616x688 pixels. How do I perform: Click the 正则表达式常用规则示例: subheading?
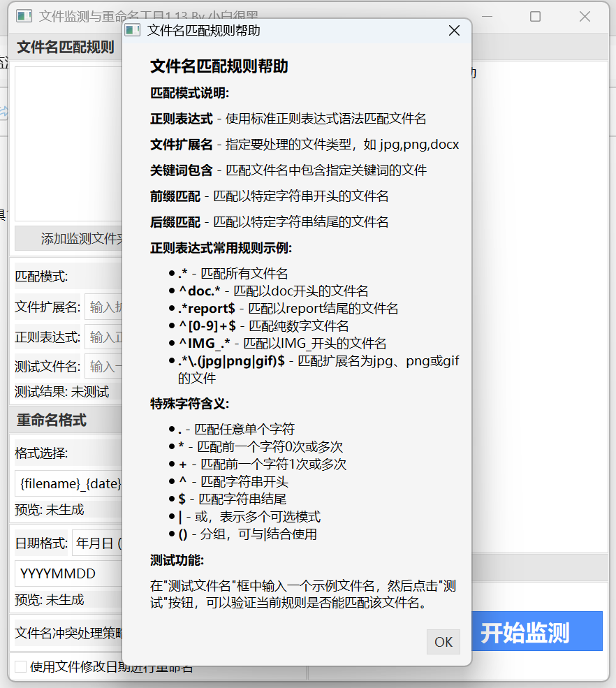[x=221, y=248]
